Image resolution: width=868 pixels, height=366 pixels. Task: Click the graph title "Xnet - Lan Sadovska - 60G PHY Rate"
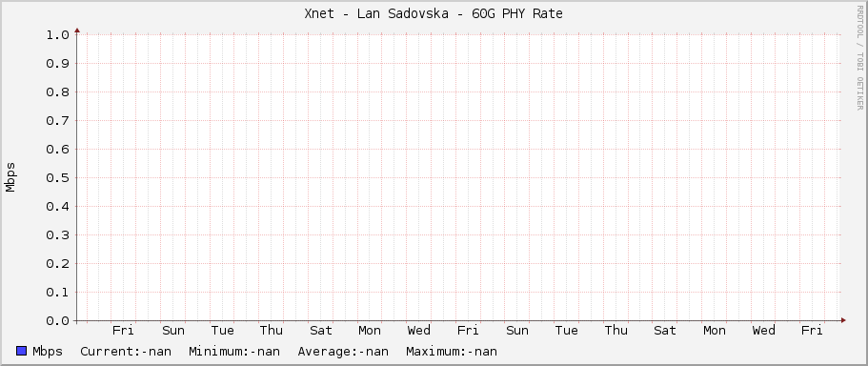tap(434, 14)
